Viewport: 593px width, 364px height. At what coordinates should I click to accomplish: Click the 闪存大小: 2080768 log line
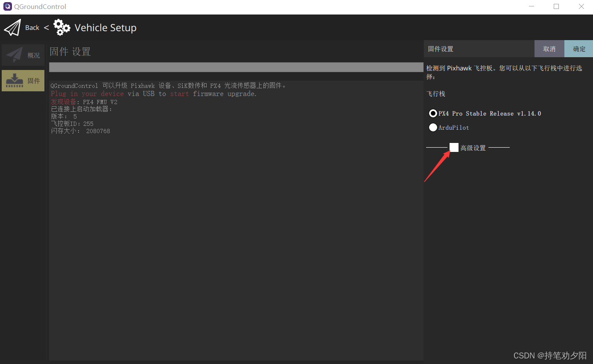coord(80,131)
